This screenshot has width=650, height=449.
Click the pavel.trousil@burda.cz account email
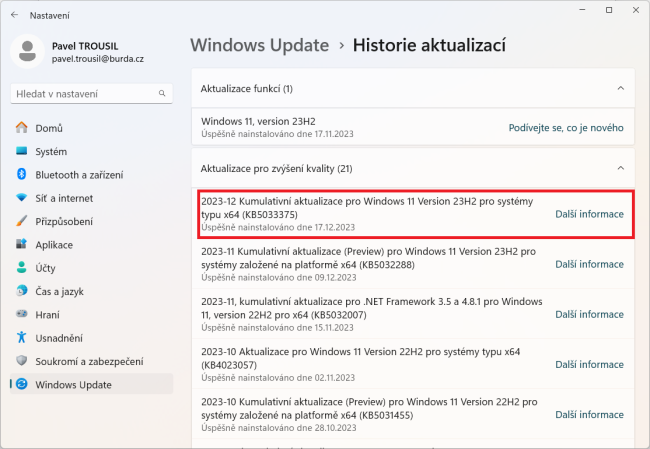[x=98, y=59]
